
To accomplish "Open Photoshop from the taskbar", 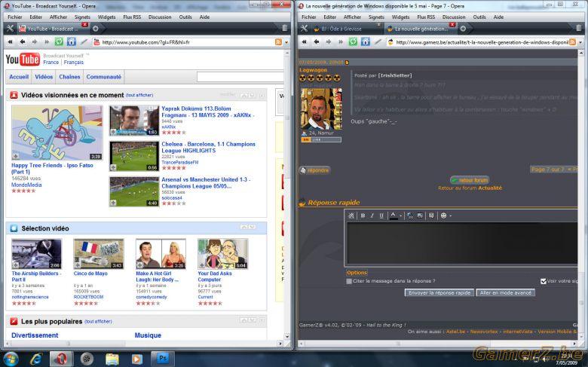I will point(162,359).
